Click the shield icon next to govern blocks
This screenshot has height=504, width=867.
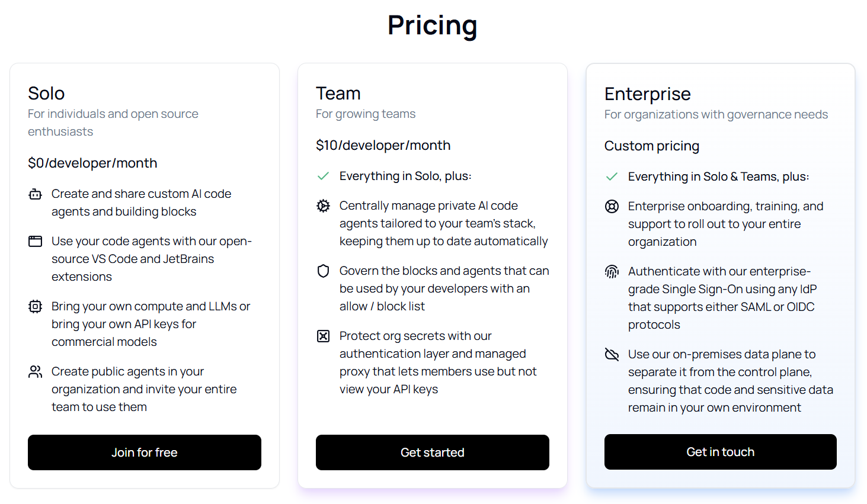coord(324,271)
